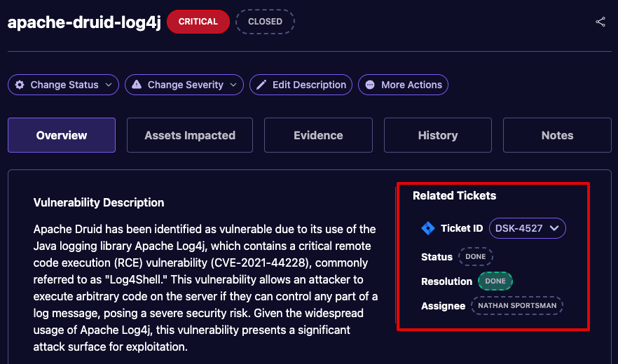The height and width of the screenshot is (364, 618).
Task: Expand the Change Severity dropdown chevron
Action: (234, 85)
